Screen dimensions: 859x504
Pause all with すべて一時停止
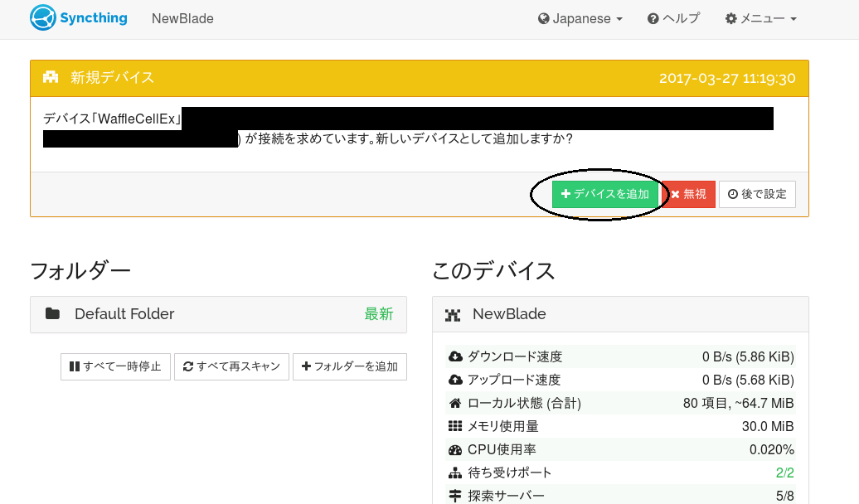coord(115,366)
